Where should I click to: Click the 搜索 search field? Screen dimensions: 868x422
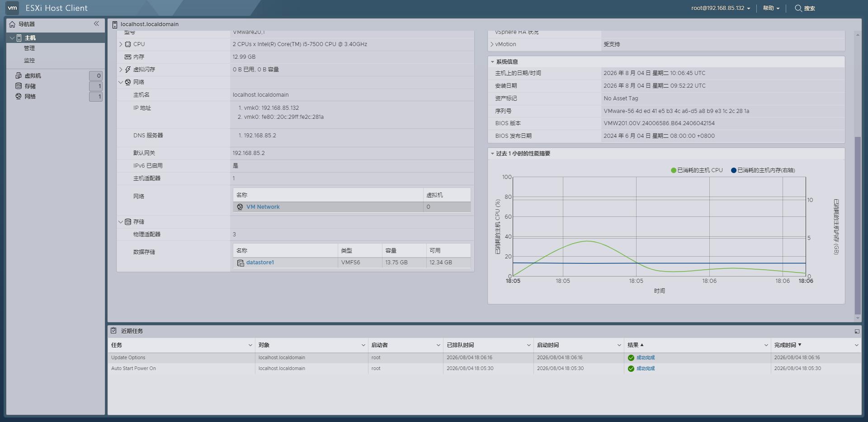pos(809,8)
